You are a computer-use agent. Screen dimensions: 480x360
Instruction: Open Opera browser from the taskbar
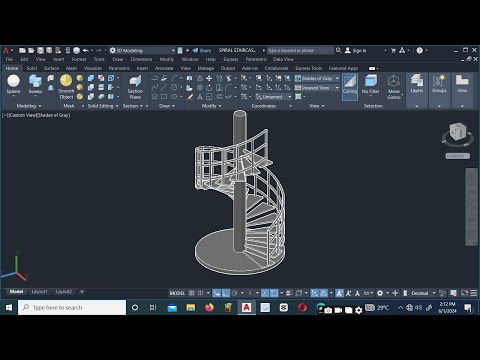302,307
